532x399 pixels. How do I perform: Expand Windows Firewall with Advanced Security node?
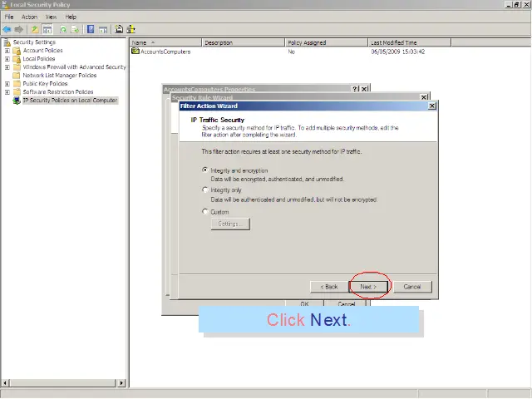coord(7,67)
